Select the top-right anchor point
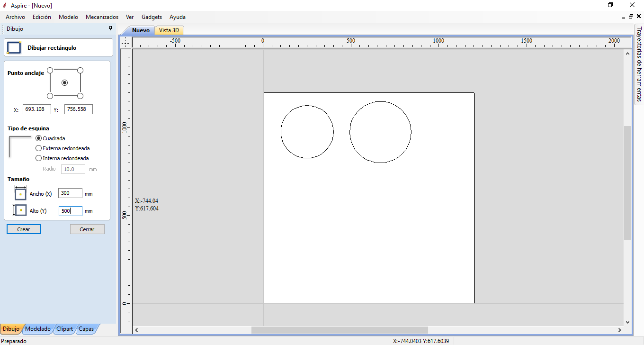 click(x=80, y=70)
